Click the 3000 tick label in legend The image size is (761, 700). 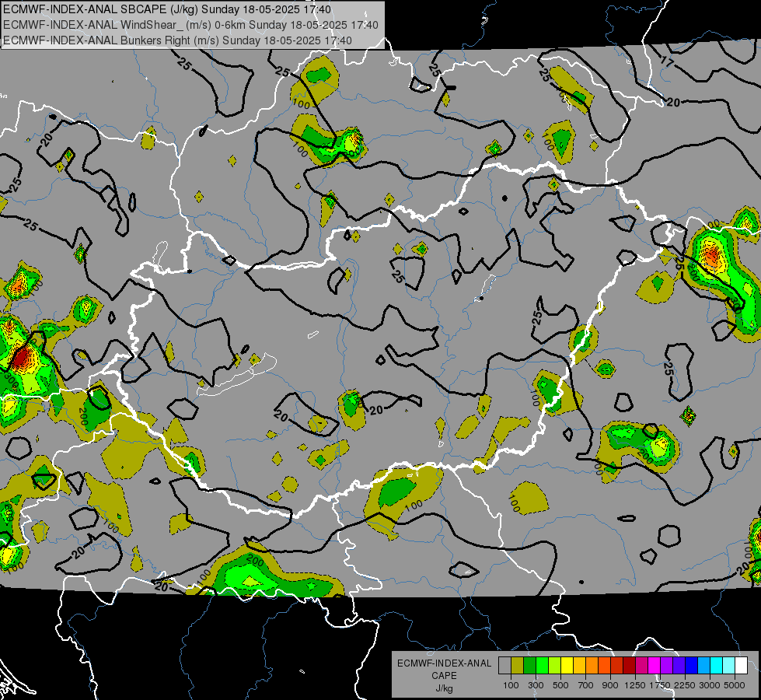pyautogui.click(x=710, y=685)
